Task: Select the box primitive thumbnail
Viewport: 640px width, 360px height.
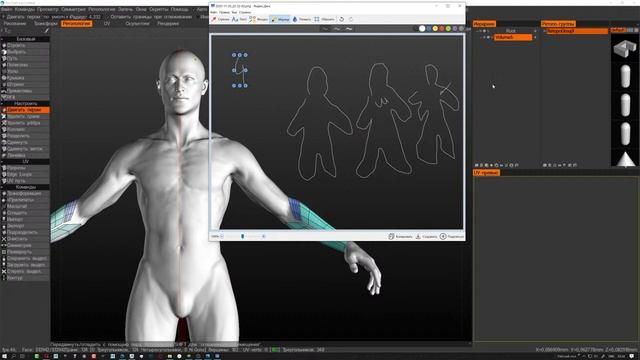Action: [624, 49]
